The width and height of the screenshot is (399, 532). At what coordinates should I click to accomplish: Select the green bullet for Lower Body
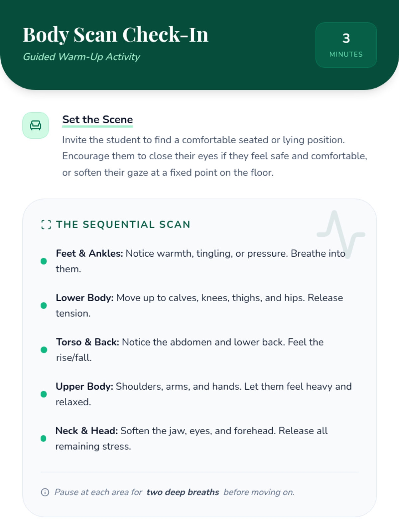(x=44, y=306)
